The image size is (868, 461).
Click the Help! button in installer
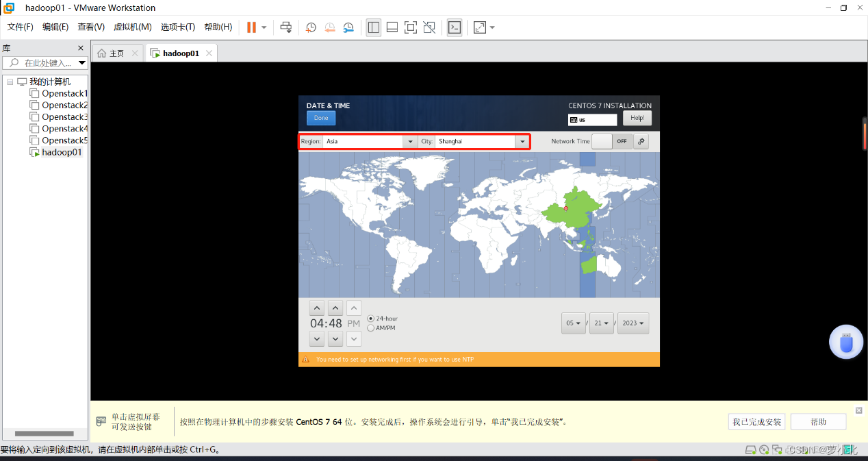(x=637, y=118)
